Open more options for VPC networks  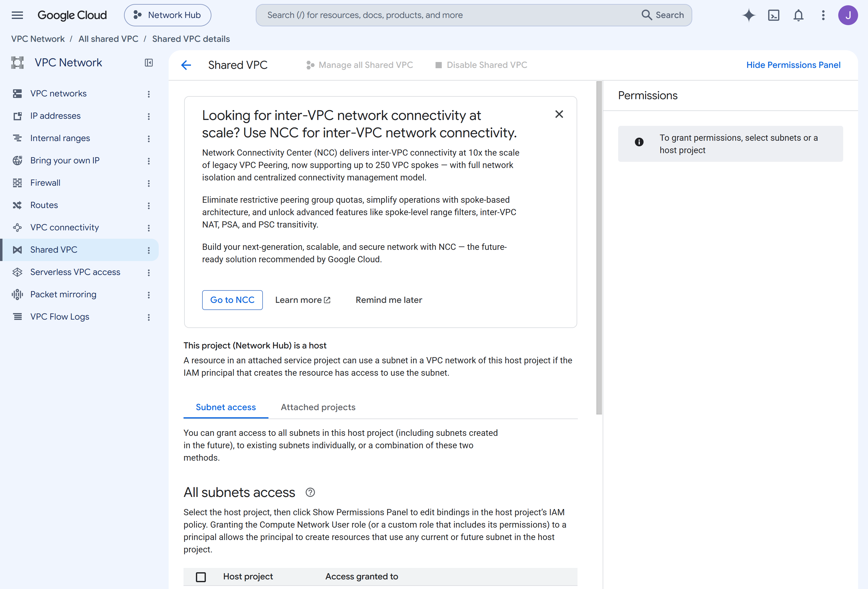[149, 94]
